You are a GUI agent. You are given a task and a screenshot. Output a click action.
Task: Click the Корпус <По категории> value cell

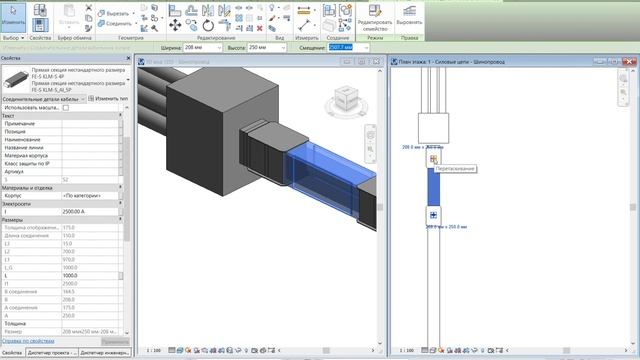pyautogui.click(x=90, y=196)
